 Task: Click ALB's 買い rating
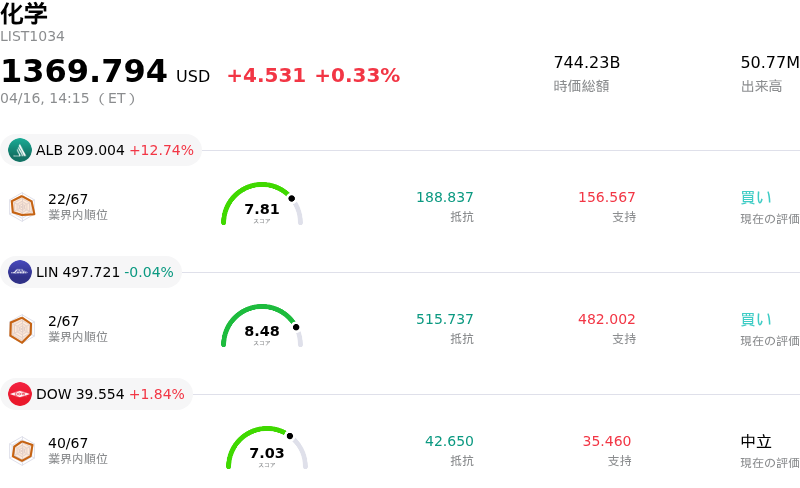[756, 197]
